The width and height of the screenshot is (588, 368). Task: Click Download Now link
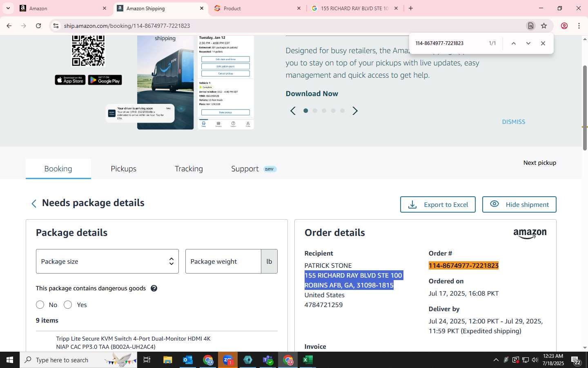tap(312, 94)
